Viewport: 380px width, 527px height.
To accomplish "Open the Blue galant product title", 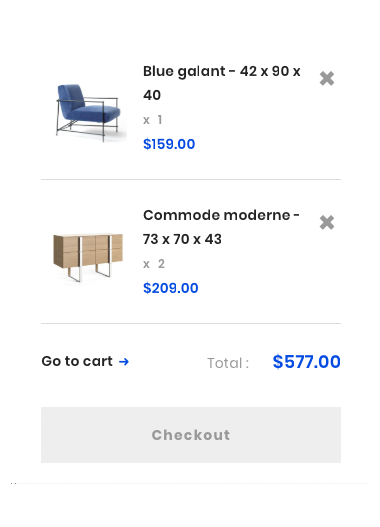I will pyautogui.click(x=221, y=83).
